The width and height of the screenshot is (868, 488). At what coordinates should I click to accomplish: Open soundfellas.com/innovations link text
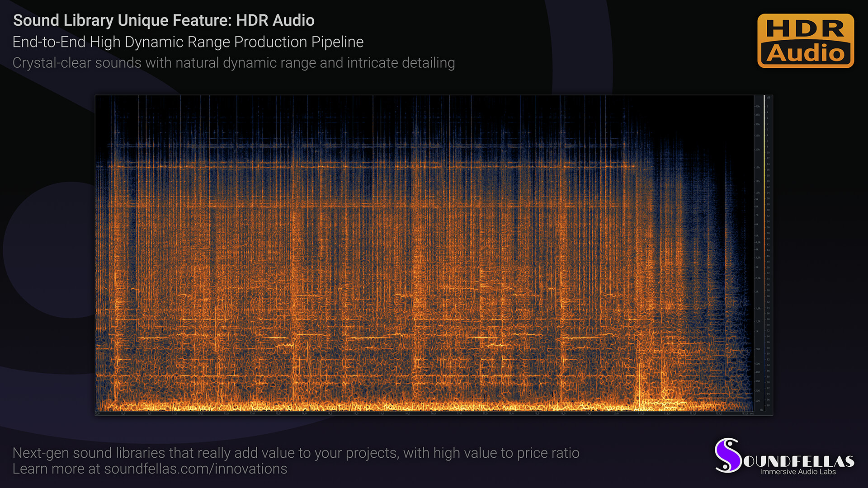click(195, 469)
